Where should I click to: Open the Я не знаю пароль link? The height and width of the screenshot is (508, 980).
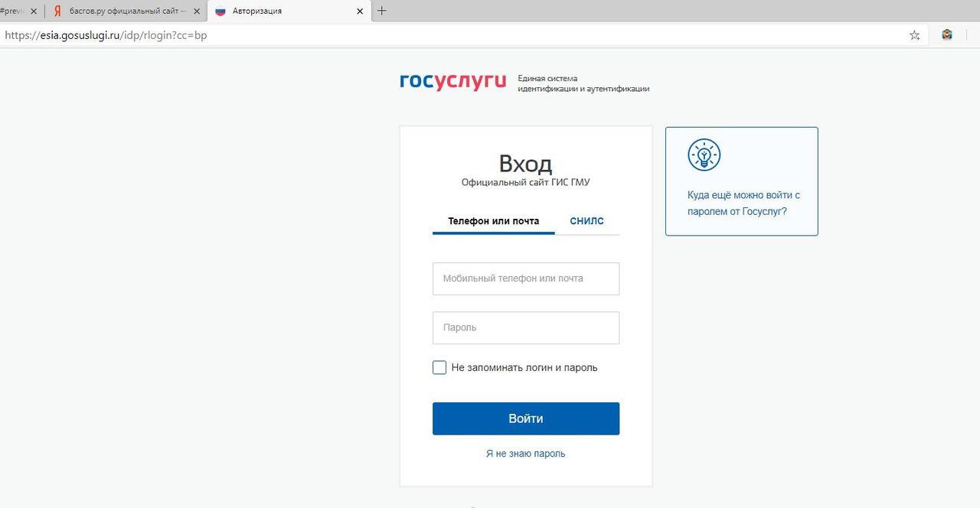pyautogui.click(x=526, y=454)
